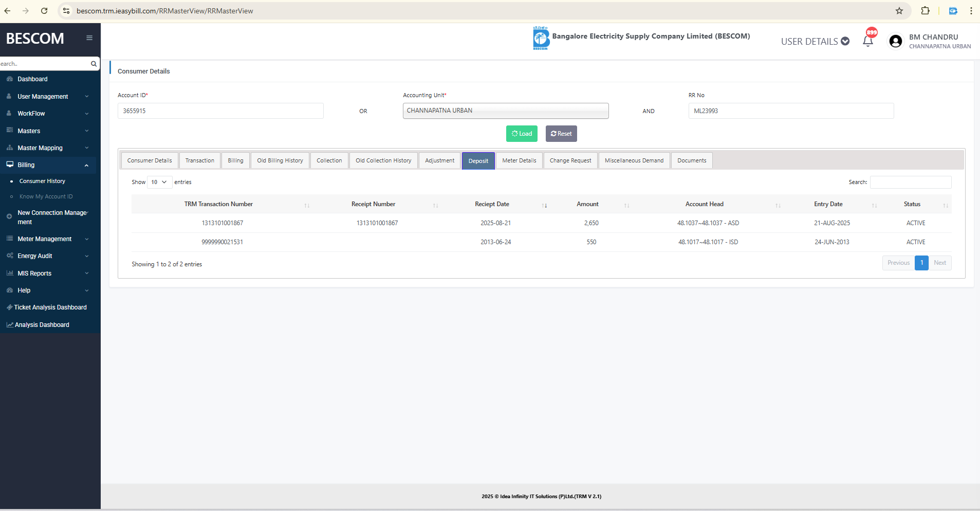980x511 pixels.
Task: Sort table by Receipt Date column
Action: [x=492, y=204]
